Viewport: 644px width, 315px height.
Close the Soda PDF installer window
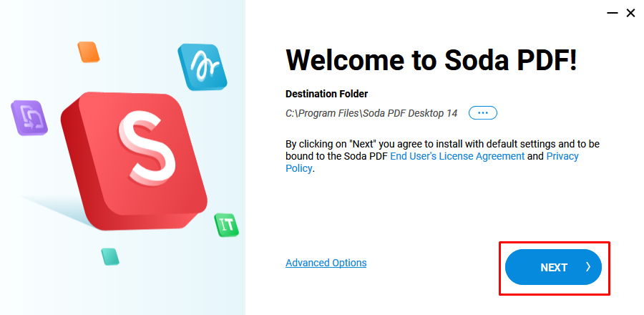[x=631, y=13]
